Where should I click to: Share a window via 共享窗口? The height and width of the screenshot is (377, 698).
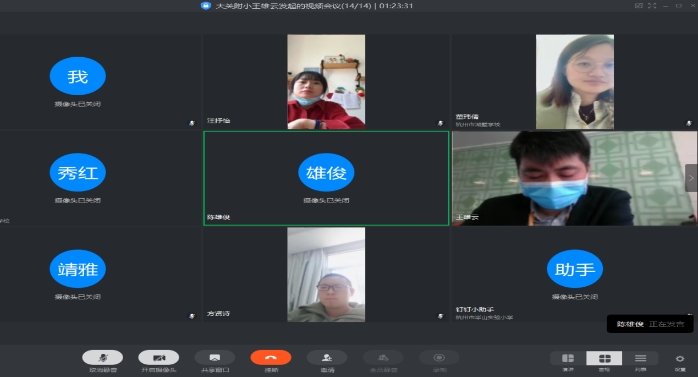pyautogui.click(x=215, y=357)
